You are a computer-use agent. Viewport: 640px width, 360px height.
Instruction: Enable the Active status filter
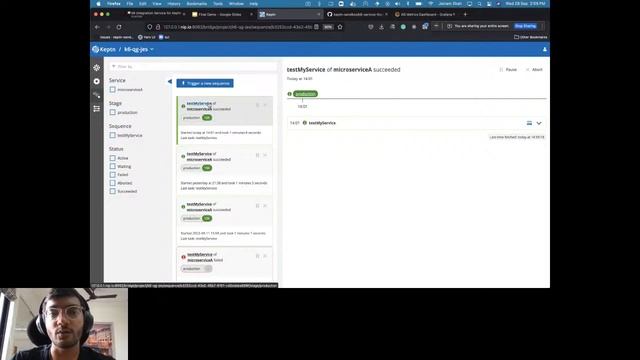point(113,158)
